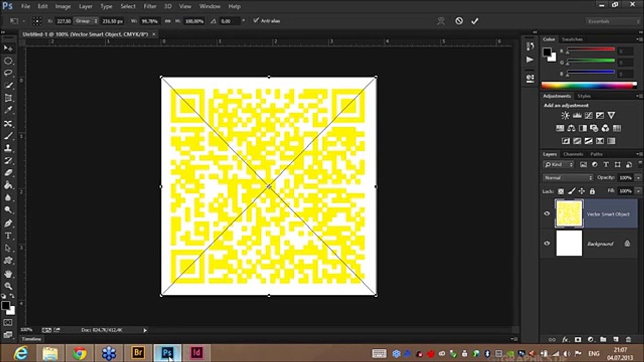The image size is (644, 362).
Task: Select the Move tool
Action: click(x=8, y=48)
